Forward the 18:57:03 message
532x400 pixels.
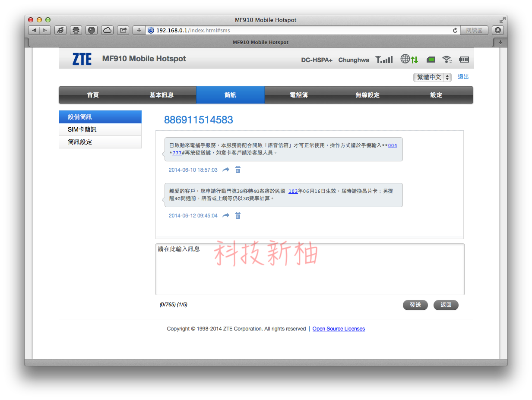pyautogui.click(x=226, y=170)
